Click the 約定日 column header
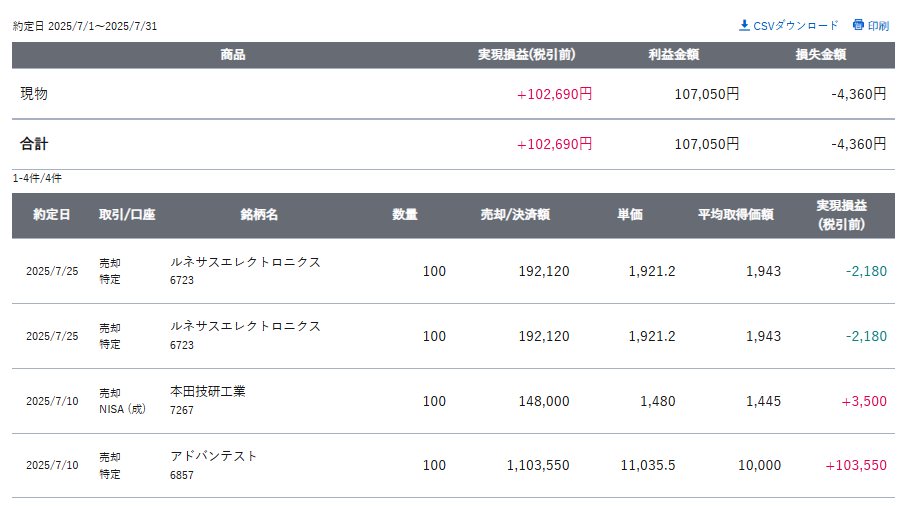The height and width of the screenshot is (510, 916). coord(51,215)
